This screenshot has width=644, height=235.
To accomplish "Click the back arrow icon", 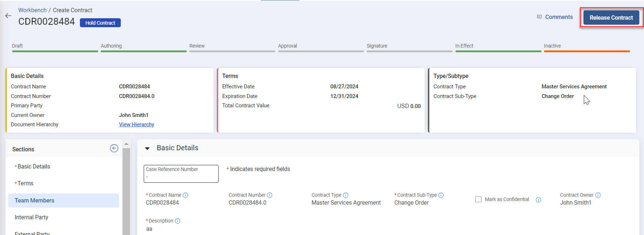I will pos(8,16).
